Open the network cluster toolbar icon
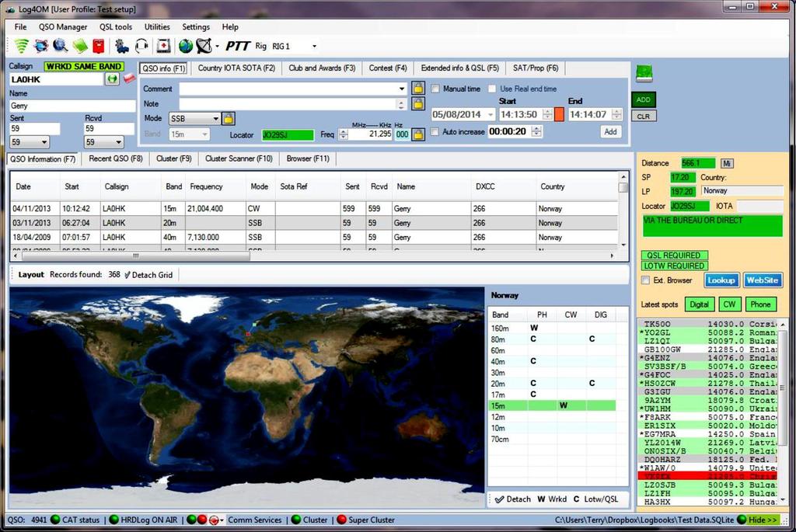The image size is (796, 532). tap(41, 46)
